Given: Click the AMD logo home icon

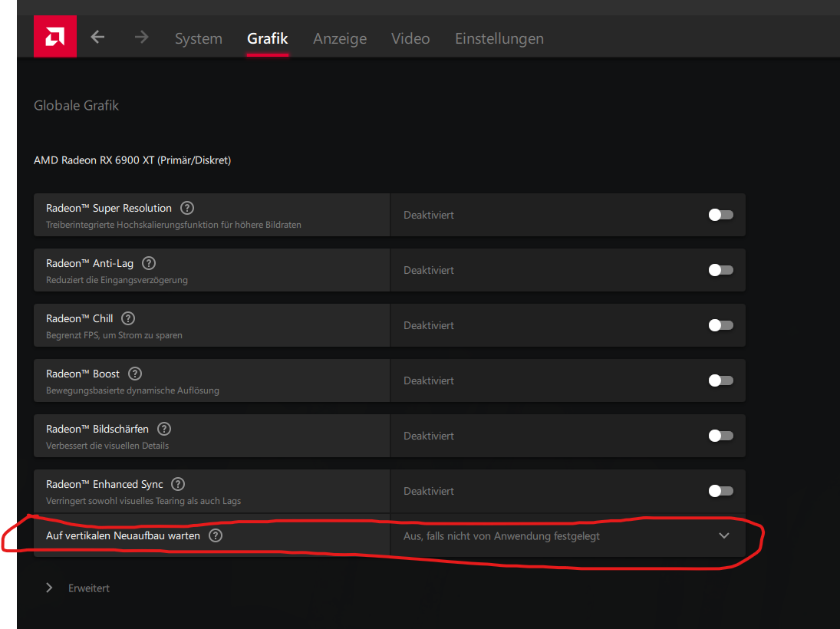Looking at the screenshot, I should click(55, 36).
